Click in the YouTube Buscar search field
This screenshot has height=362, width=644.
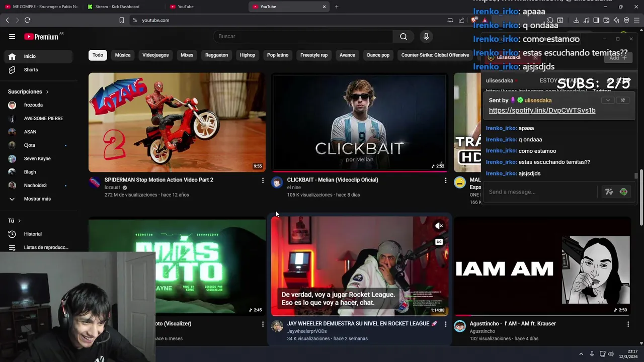pyautogui.click(x=303, y=36)
